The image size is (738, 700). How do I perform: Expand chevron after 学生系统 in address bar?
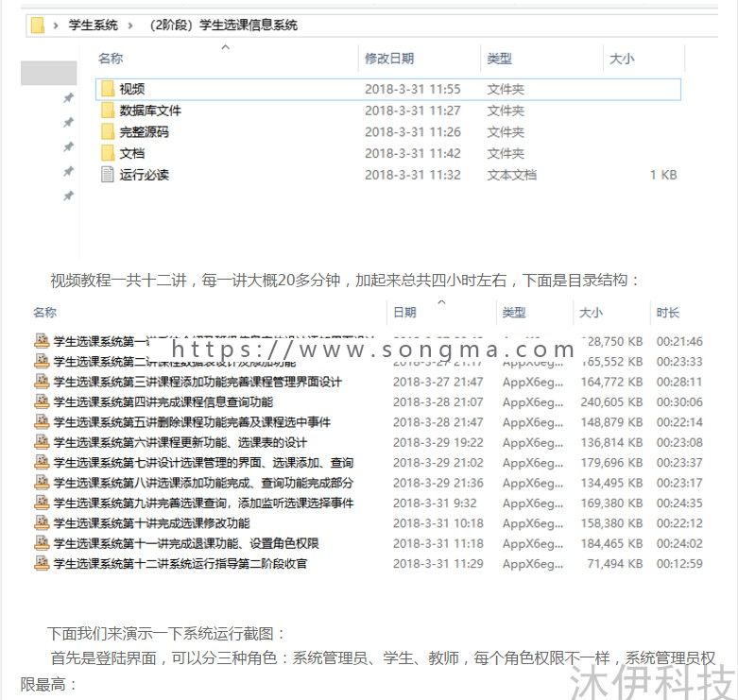tap(129, 26)
